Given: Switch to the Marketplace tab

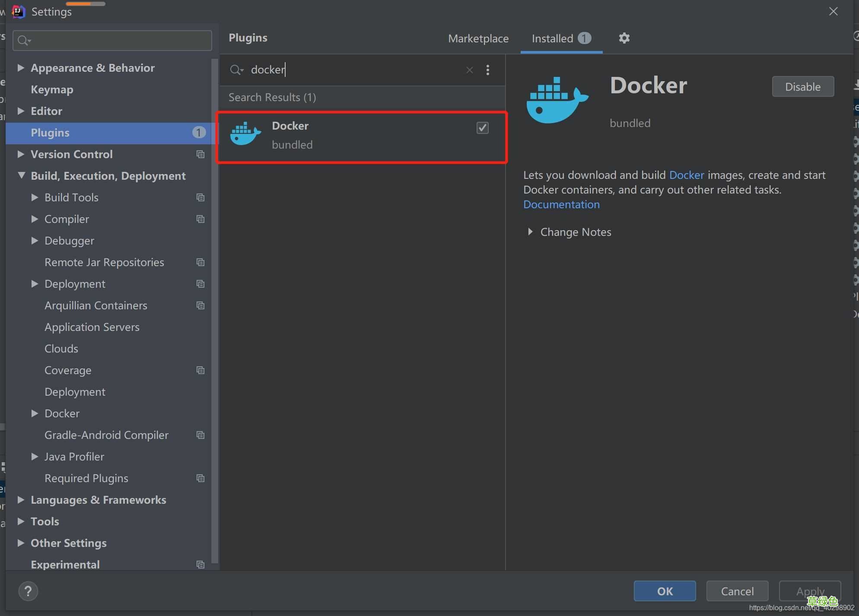Looking at the screenshot, I should tap(478, 38).
